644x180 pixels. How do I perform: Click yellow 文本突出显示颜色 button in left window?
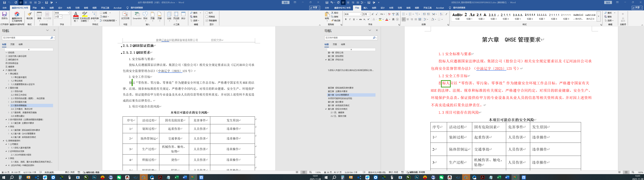(85, 14)
